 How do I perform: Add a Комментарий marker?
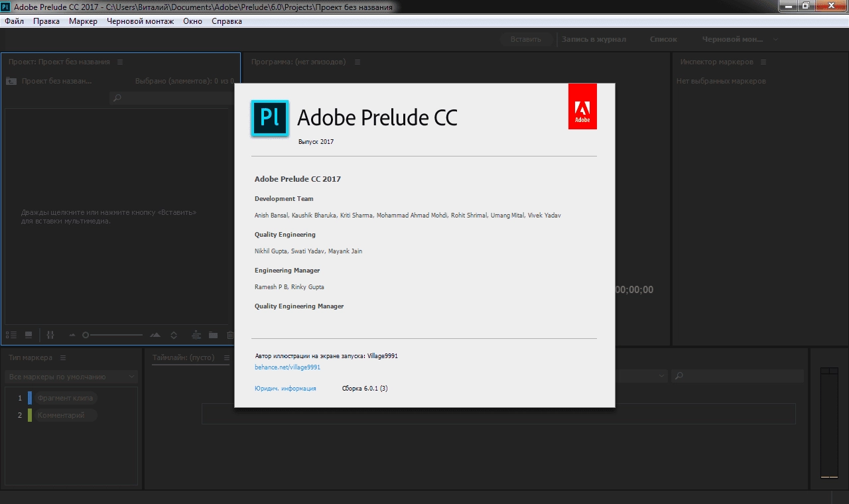pyautogui.click(x=66, y=415)
